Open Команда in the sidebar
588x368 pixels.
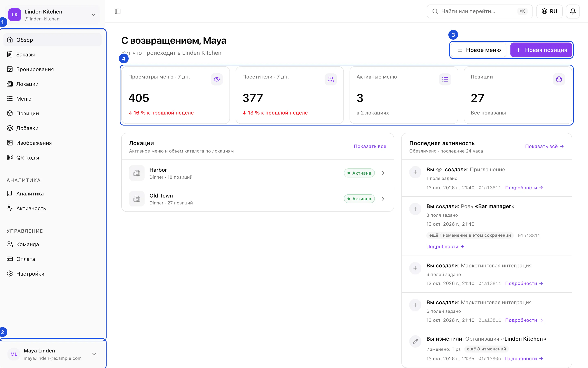pyautogui.click(x=52, y=244)
